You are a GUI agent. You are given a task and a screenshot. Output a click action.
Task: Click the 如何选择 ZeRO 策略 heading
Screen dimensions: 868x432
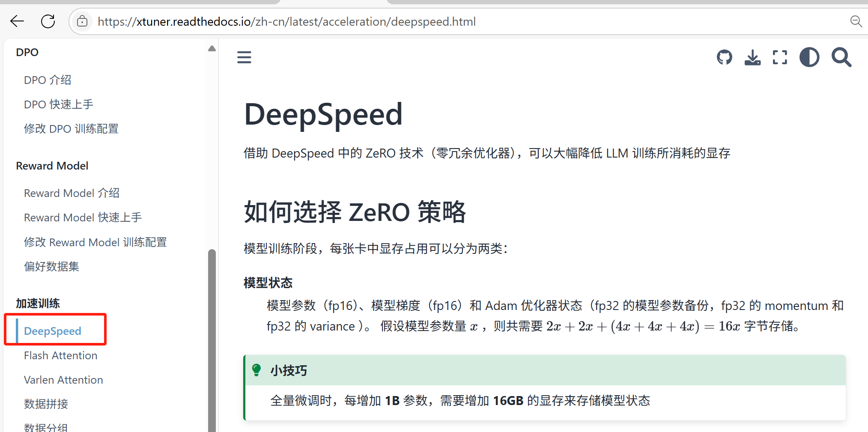355,212
